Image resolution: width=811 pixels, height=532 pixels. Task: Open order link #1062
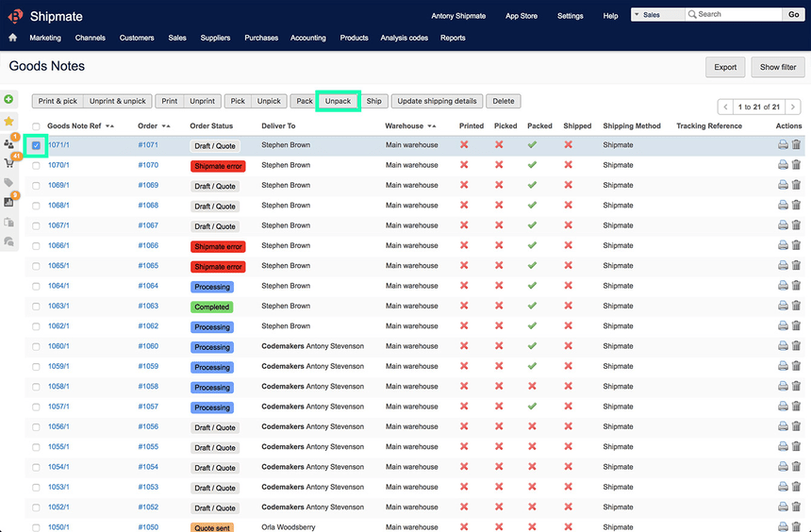pyautogui.click(x=148, y=326)
